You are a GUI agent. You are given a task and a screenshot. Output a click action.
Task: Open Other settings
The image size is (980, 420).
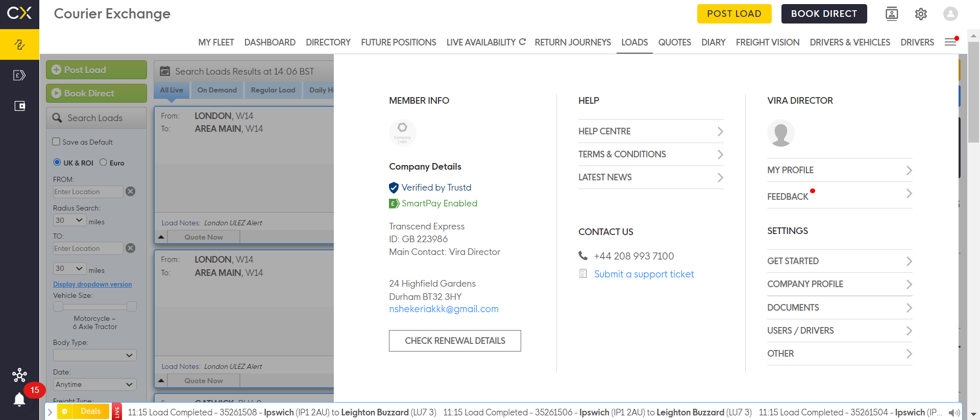click(x=840, y=354)
